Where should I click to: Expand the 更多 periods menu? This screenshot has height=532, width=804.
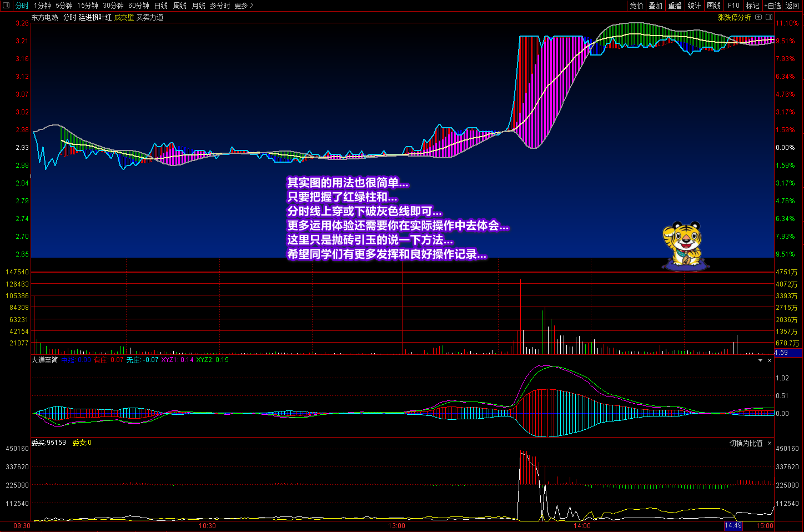[x=243, y=6]
